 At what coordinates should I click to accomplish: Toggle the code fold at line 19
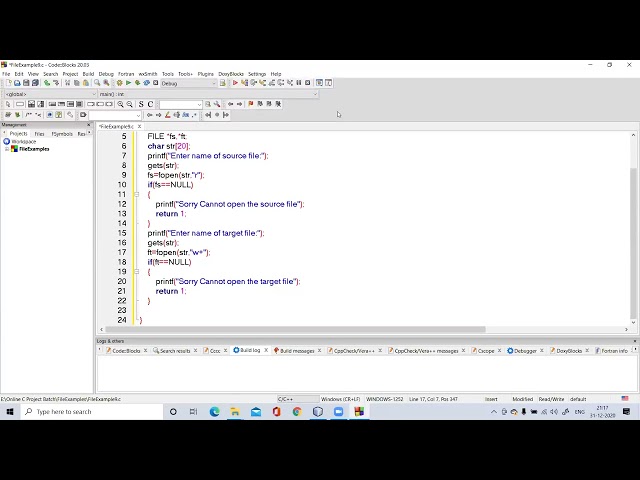click(137, 271)
